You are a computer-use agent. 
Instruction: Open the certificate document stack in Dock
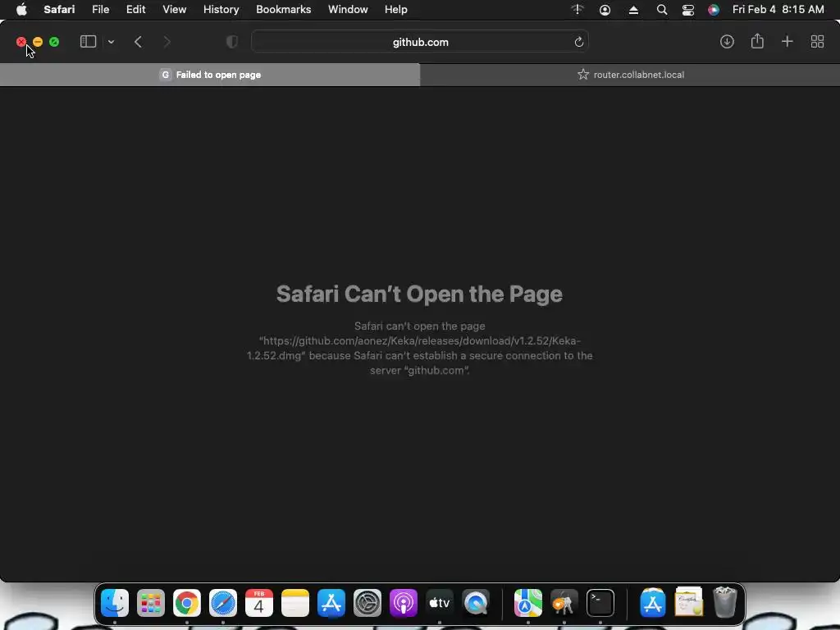tap(688, 602)
